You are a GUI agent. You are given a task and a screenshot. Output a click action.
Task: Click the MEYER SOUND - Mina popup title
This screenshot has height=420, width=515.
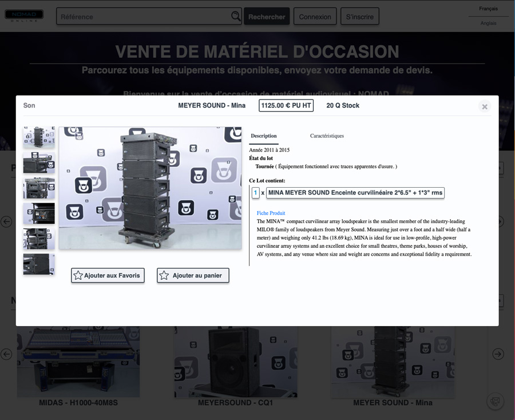click(212, 105)
